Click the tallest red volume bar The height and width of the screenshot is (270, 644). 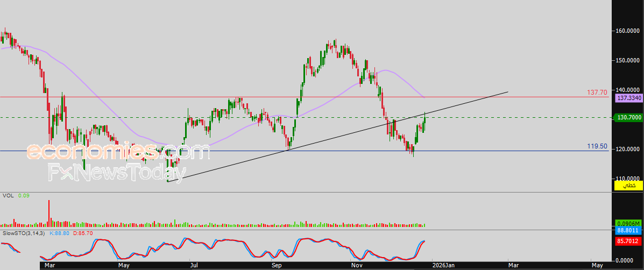click(x=49, y=214)
